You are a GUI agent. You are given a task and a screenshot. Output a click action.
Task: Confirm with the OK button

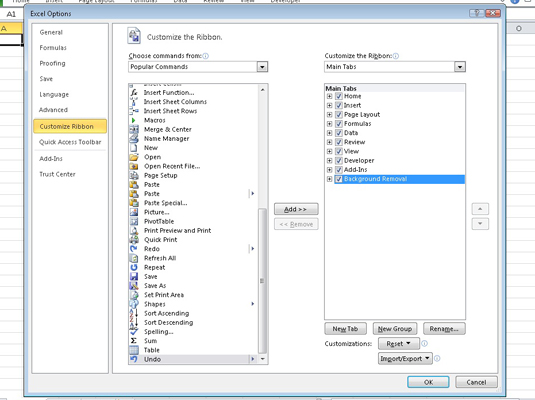tap(428, 382)
